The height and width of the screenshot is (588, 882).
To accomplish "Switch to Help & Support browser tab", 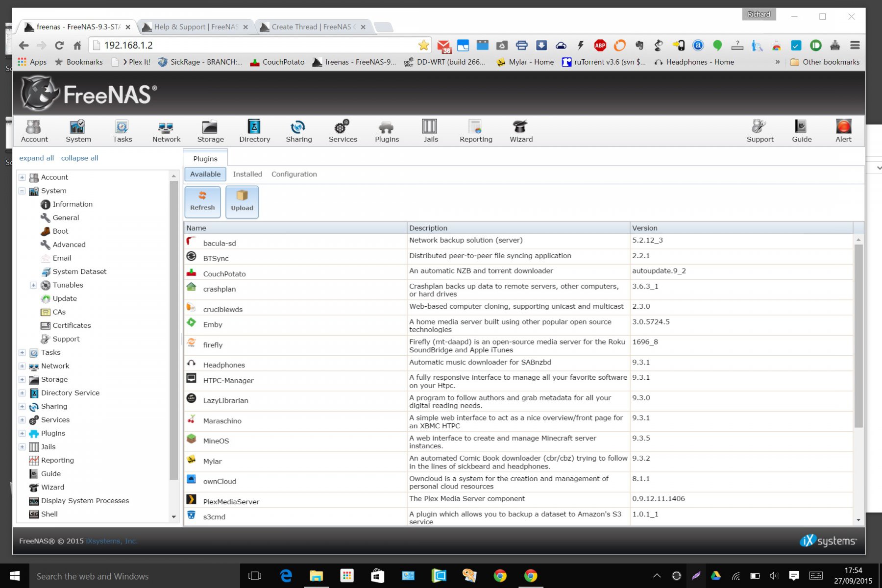I will [196, 27].
